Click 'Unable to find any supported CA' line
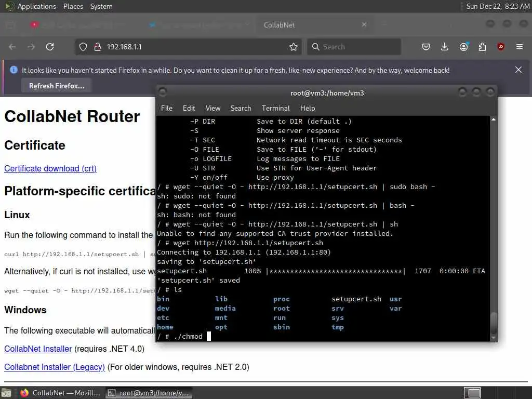Image resolution: width=532 pixels, height=399 pixels. click(275, 234)
